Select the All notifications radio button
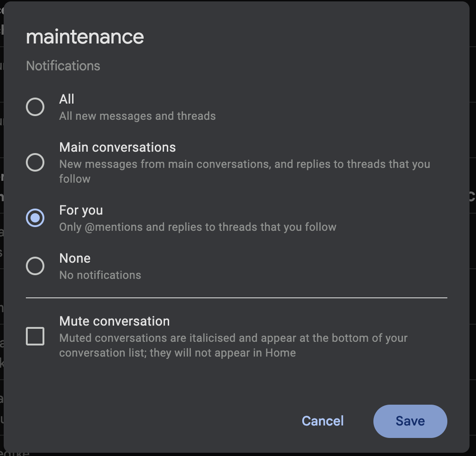The height and width of the screenshot is (456, 476). (35, 107)
